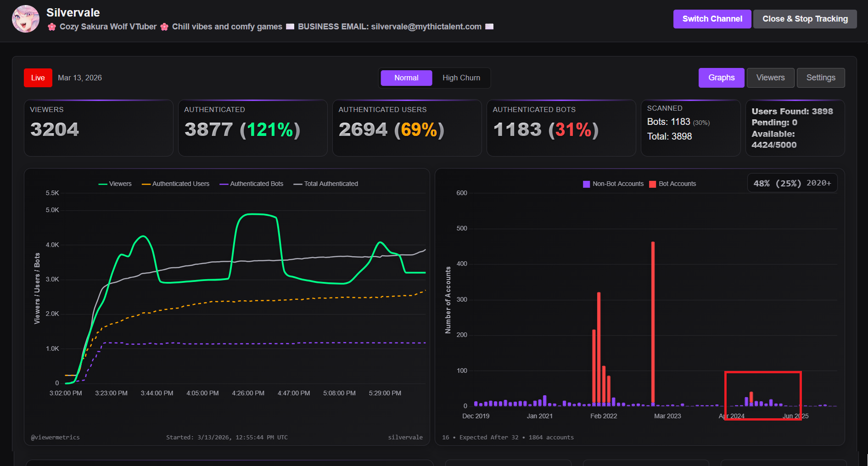Click the Silvervale channel avatar
The width and height of the screenshot is (868, 466).
(26, 19)
